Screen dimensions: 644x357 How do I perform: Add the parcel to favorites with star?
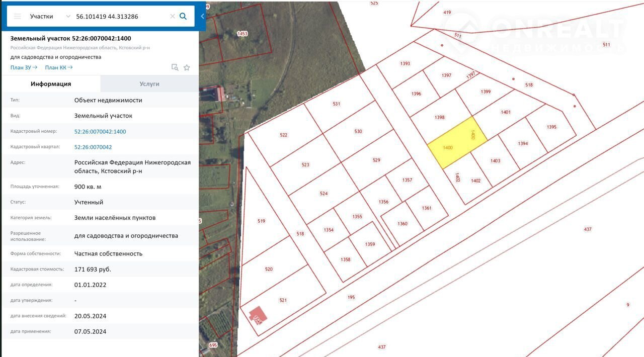[x=187, y=67]
